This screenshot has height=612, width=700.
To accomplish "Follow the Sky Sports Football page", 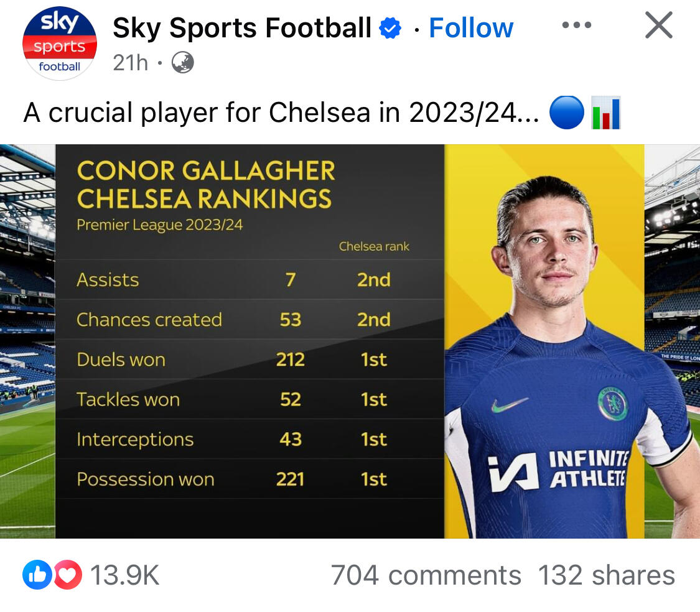I will pyautogui.click(x=471, y=28).
